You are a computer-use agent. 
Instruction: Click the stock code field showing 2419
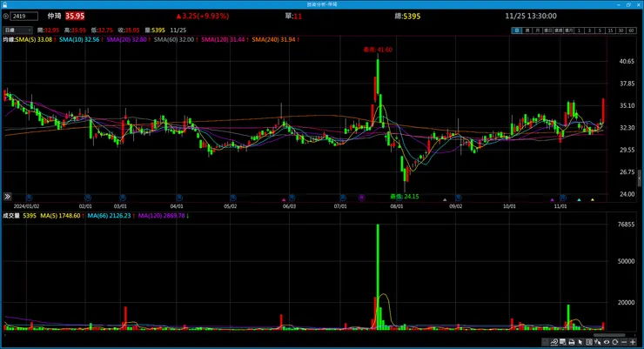click(x=24, y=16)
